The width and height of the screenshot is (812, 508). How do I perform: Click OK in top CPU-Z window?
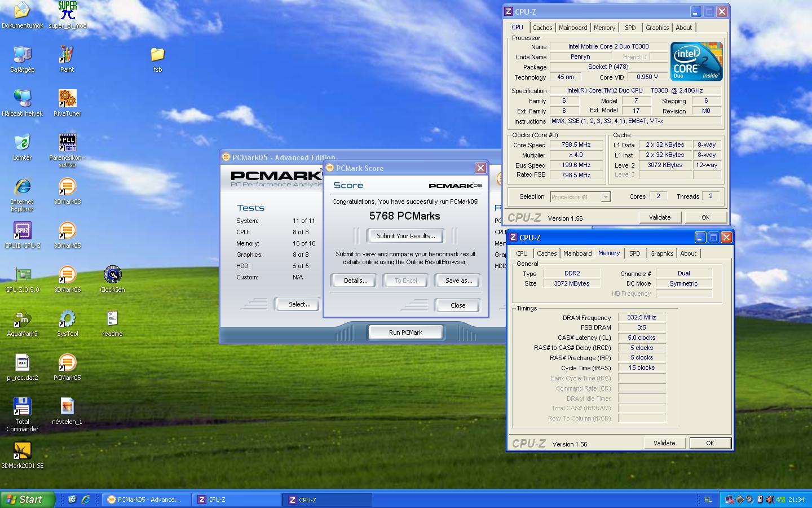click(705, 217)
